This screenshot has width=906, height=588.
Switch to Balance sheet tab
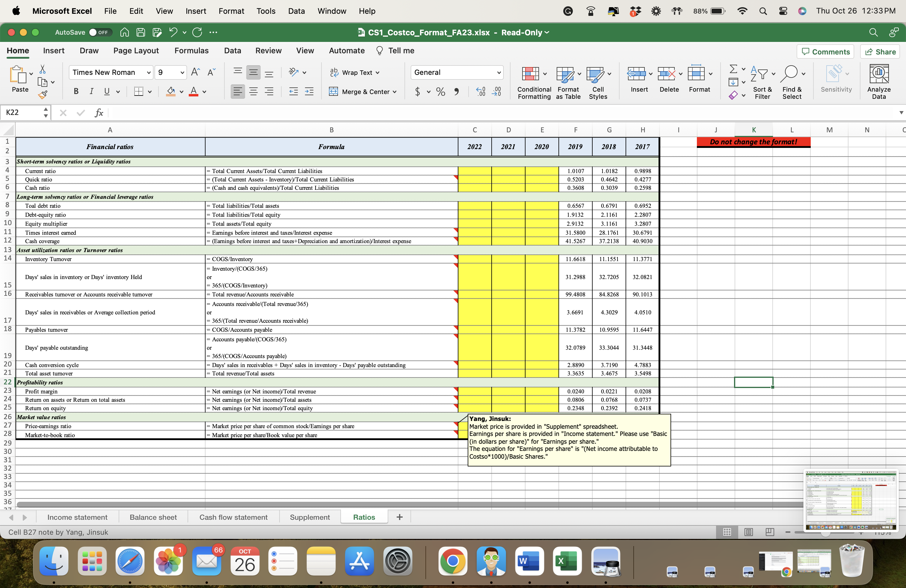[x=153, y=517]
